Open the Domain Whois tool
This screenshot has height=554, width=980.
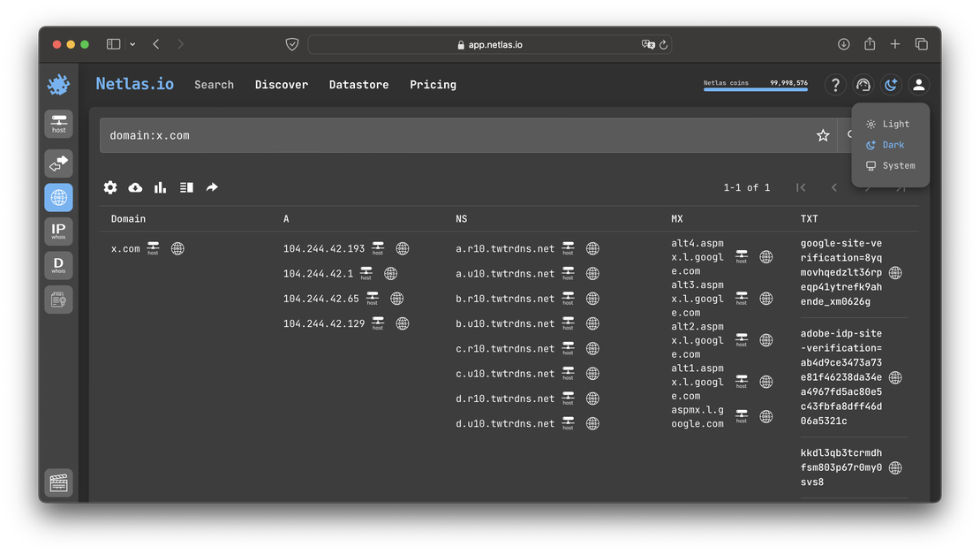click(58, 265)
